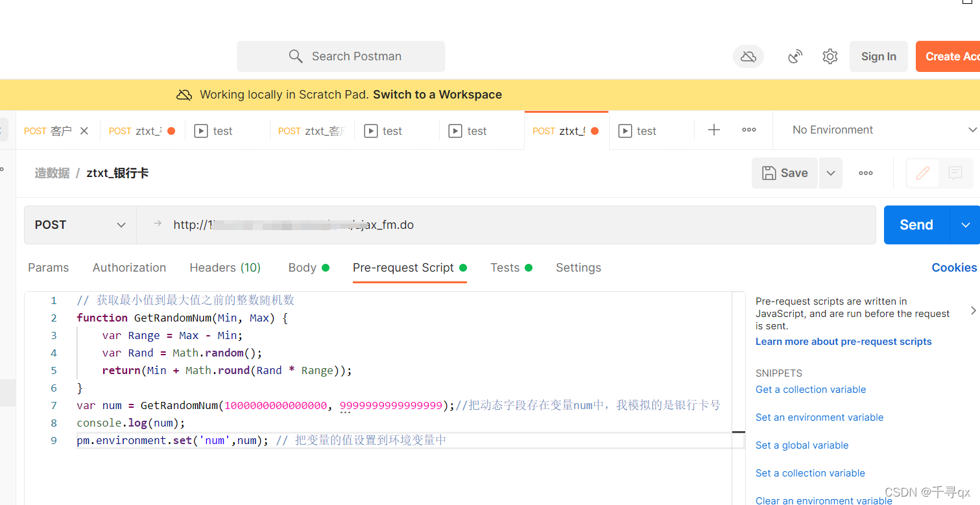Open a new request tab with plus
The image size is (980, 505).
[x=714, y=130]
